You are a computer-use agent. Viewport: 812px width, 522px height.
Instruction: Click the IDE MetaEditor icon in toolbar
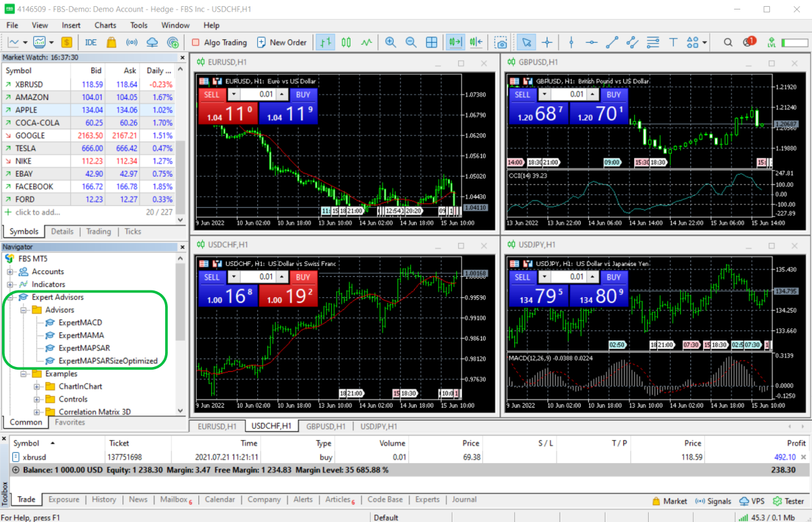click(x=91, y=42)
